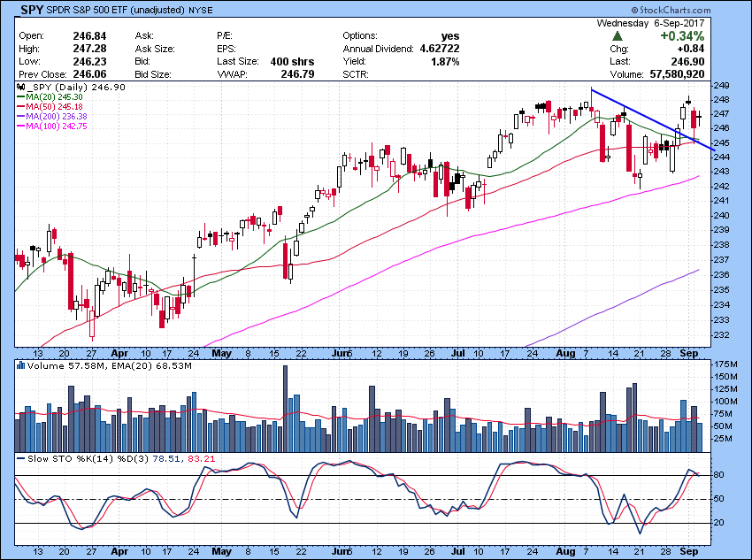
Task: Click the Volume 57,580,920 figure
Action: (x=677, y=74)
